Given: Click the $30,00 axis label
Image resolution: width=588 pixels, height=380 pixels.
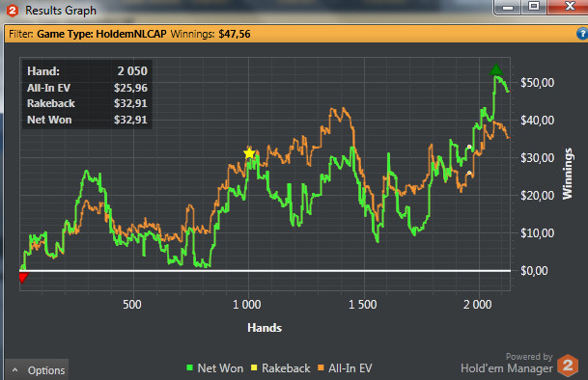Looking at the screenshot, I should [x=537, y=158].
